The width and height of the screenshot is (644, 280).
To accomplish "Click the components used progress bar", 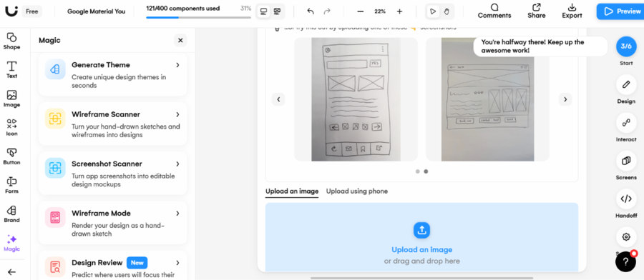I will click(198, 18).
